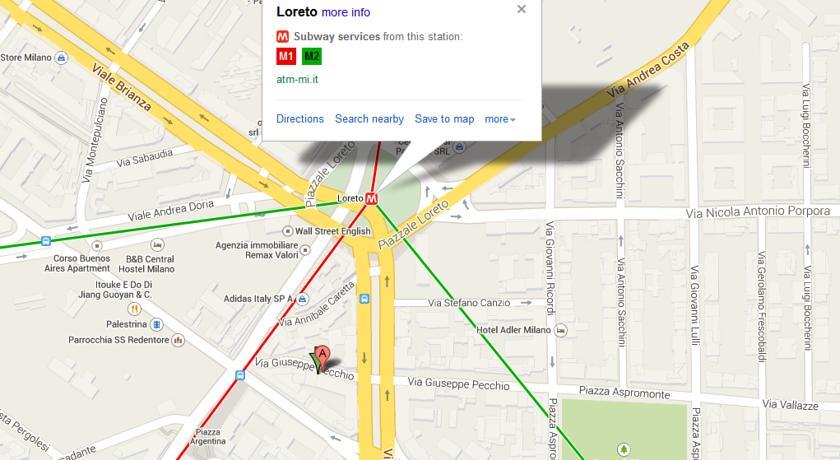
Task: Click the park tree icon in Piazza Aspromonte
Action: click(x=624, y=449)
